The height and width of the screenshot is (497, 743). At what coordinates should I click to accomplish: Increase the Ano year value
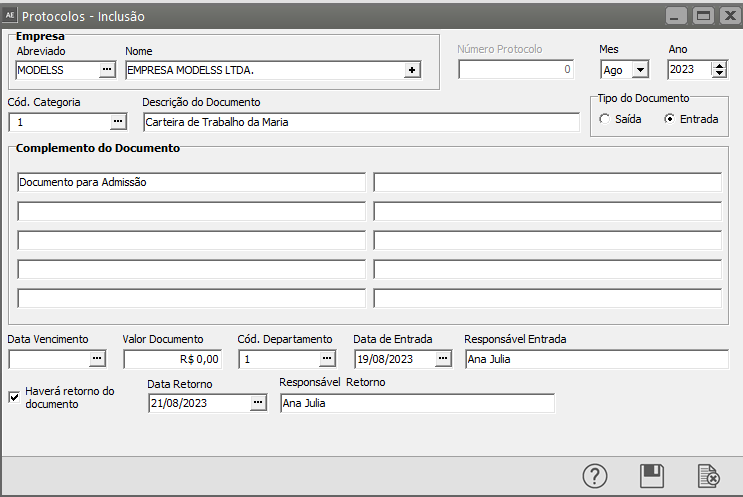pos(719,65)
